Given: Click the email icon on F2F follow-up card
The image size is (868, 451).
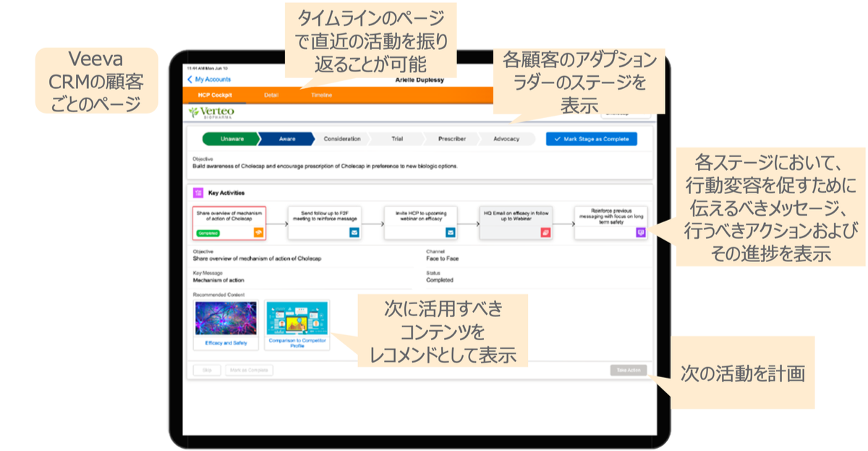Looking at the screenshot, I should (x=354, y=232).
